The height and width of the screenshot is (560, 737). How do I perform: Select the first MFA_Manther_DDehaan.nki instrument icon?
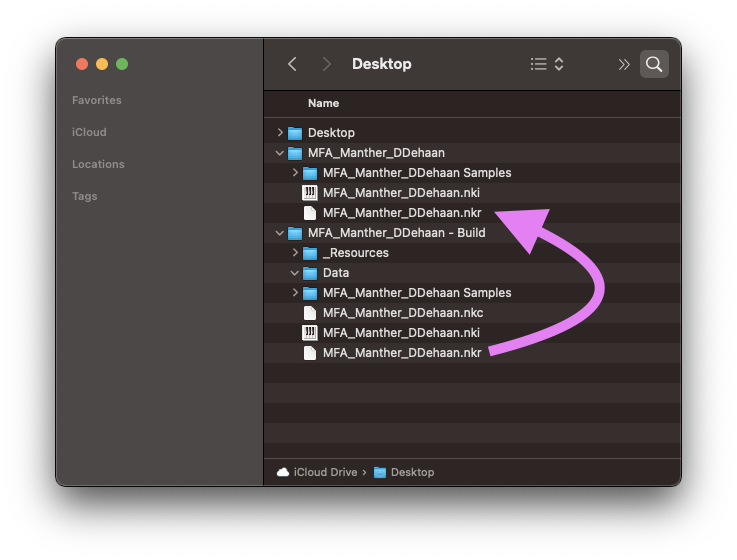[310, 193]
